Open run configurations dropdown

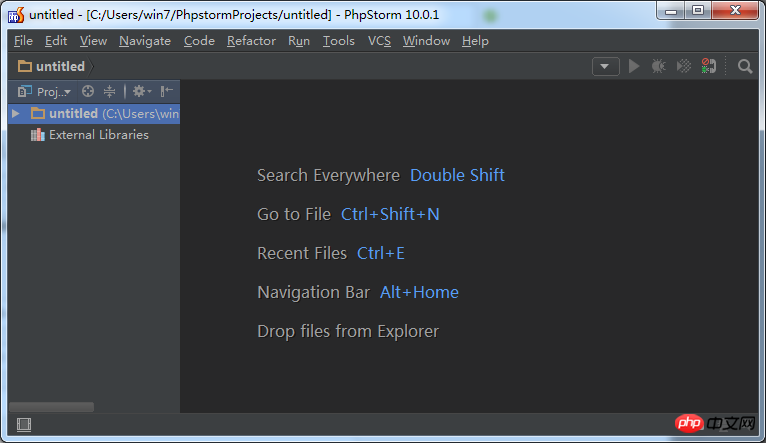click(605, 66)
